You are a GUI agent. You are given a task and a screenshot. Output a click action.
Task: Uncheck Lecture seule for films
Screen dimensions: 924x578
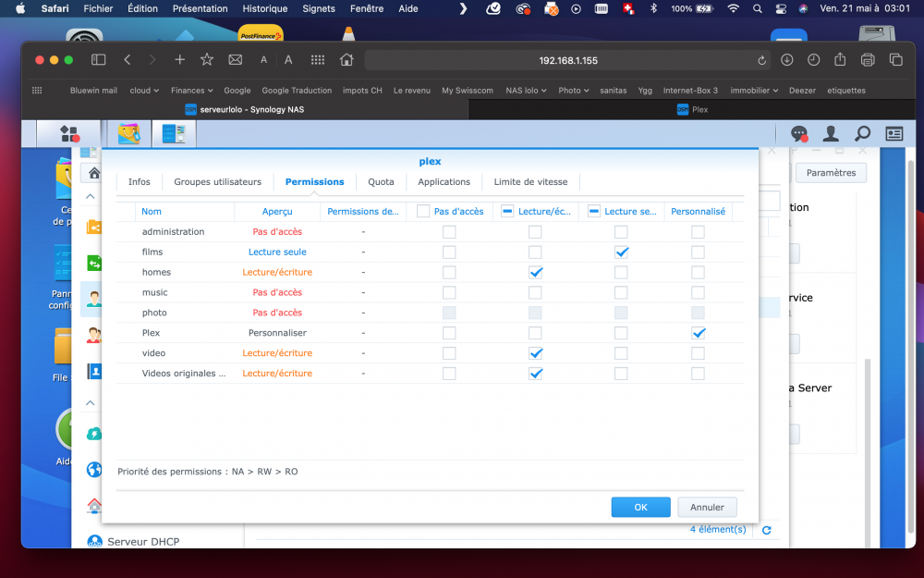tap(621, 252)
